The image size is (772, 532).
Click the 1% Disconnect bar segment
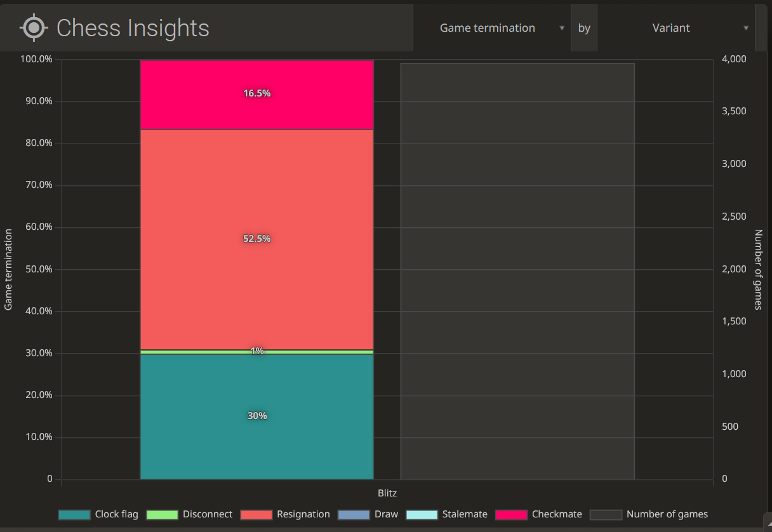click(x=256, y=352)
